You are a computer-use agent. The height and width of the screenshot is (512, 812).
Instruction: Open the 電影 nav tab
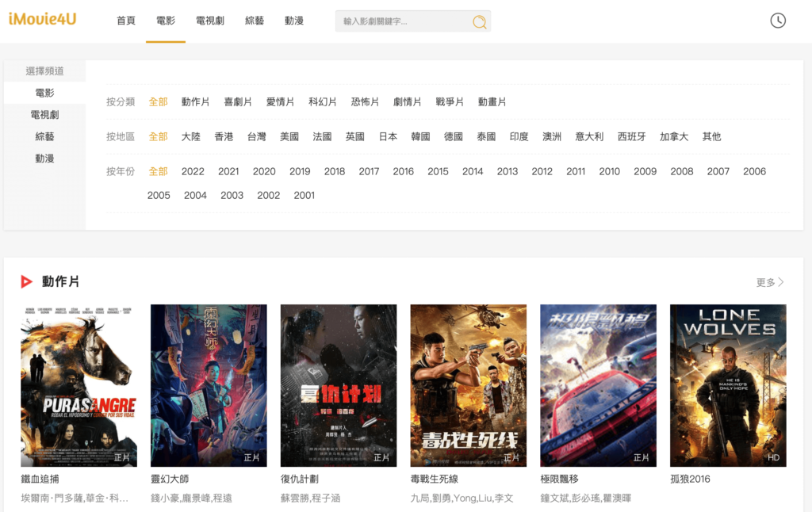click(x=166, y=21)
